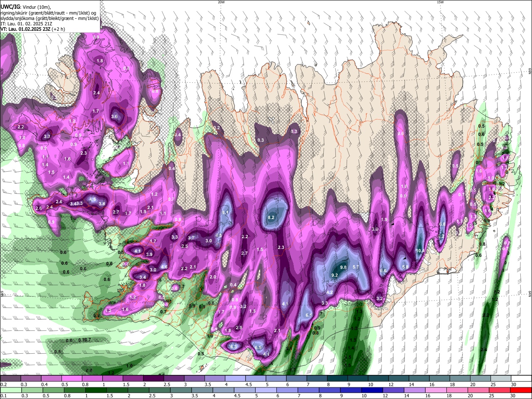Click the '30' label in the snow legend
Screen dimensions: 532x399
[x=513, y=384]
